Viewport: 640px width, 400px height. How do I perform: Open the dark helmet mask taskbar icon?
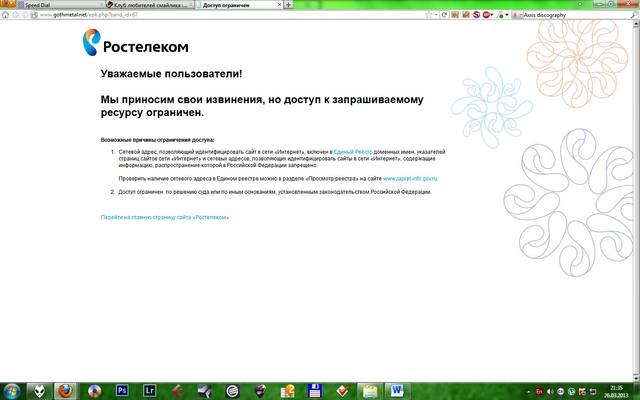[x=260, y=391]
